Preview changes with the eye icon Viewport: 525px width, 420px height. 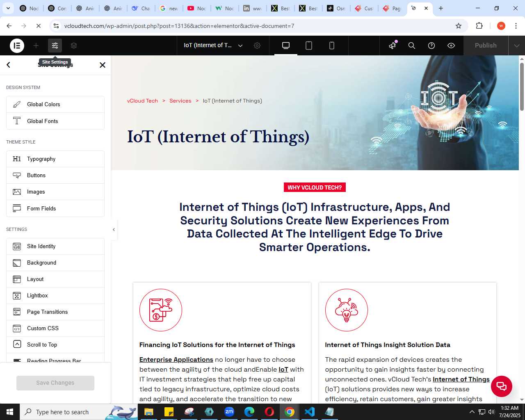coord(451,46)
